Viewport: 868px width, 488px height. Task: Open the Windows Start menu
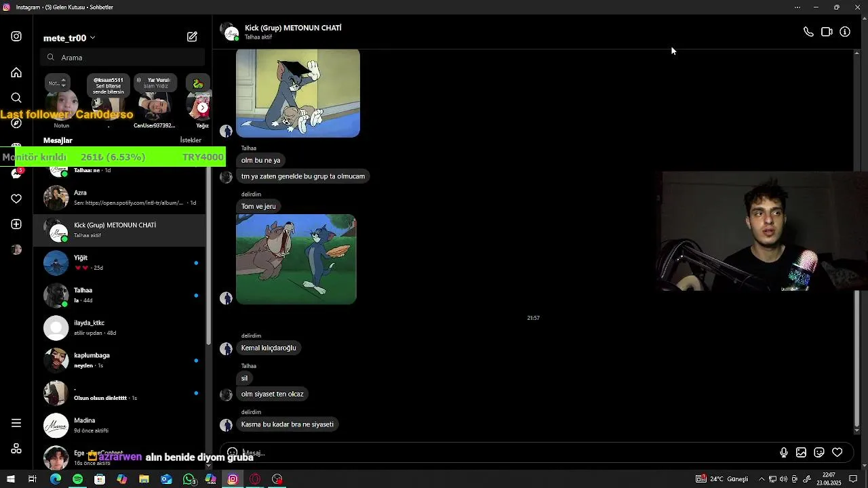click(11, 479)
